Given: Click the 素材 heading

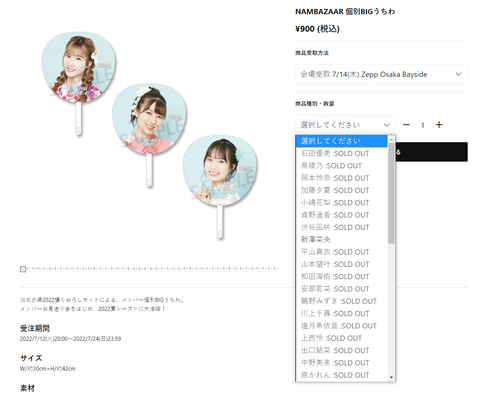Looking at the screenshot, I should pyautogui.click(x=27, y=388).
